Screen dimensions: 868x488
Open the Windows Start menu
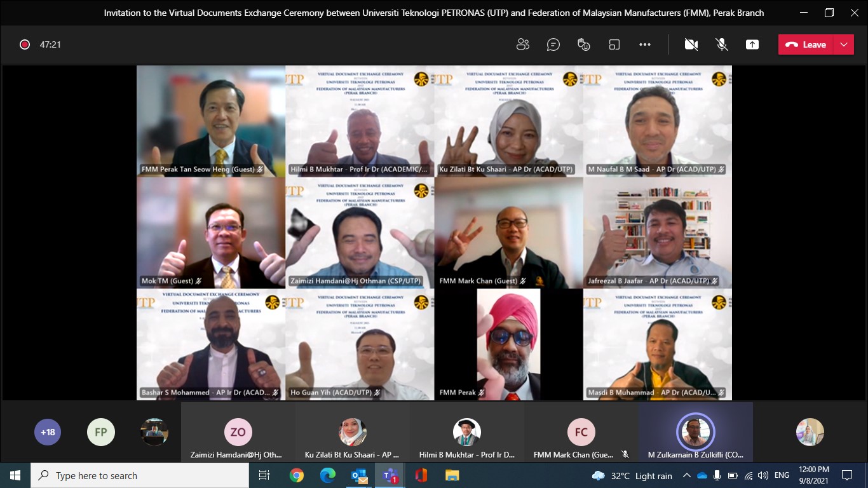[15, 475]
